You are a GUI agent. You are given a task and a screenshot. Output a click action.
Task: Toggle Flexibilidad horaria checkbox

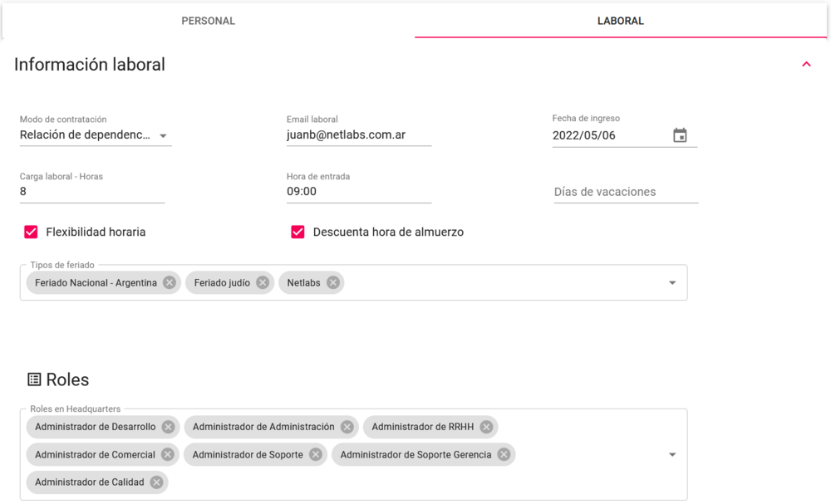[x=31, y=232]
